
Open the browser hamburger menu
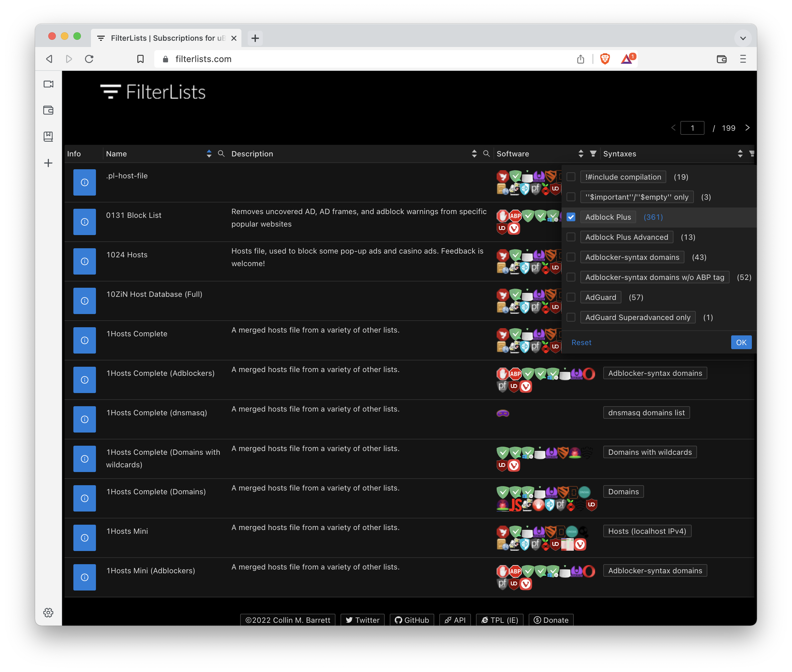click(743, 59)
